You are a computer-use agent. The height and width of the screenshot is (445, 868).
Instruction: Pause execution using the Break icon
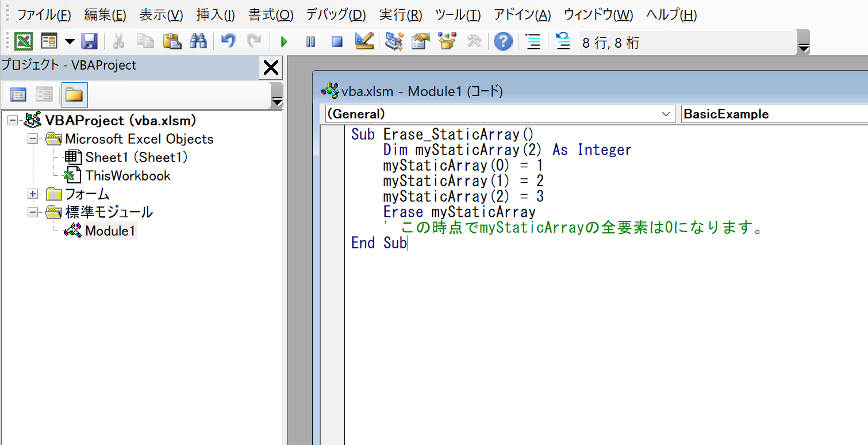[x=310, y=41]
